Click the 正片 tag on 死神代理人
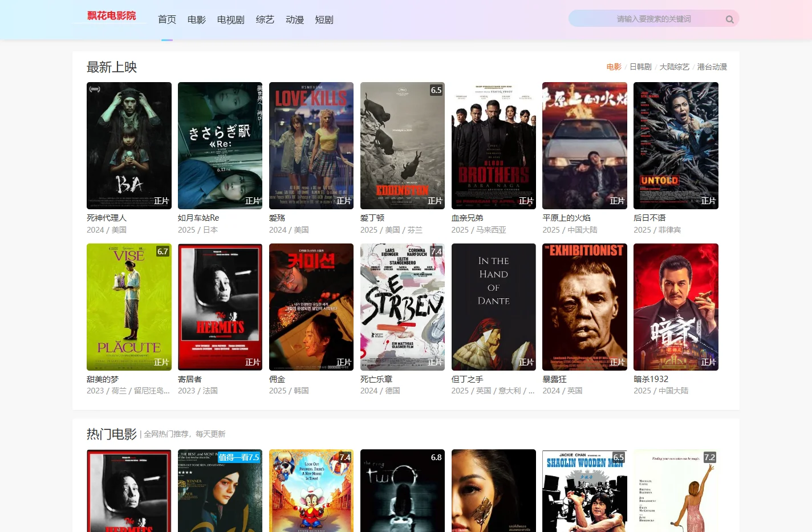This screenshot has width=812, height=532. pos(161,201)
